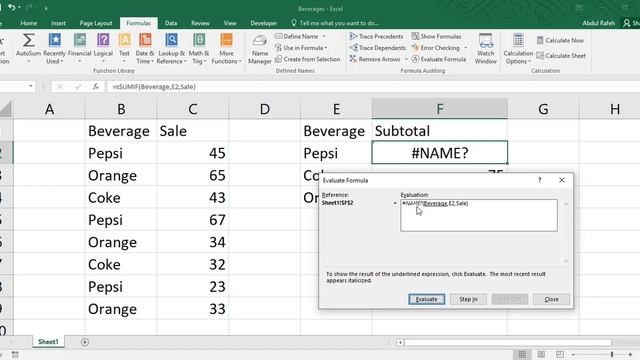Open Use in Formula dropdown

tap(301, 48)
